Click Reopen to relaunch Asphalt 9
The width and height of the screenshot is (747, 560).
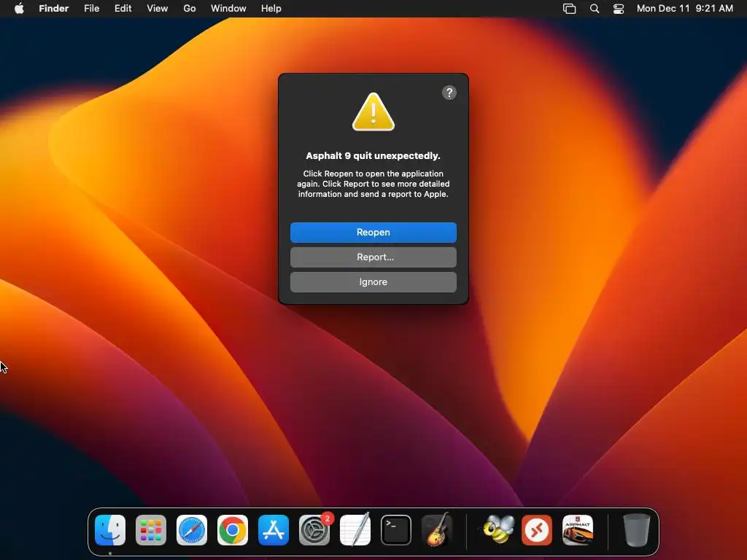click(373, 233)
